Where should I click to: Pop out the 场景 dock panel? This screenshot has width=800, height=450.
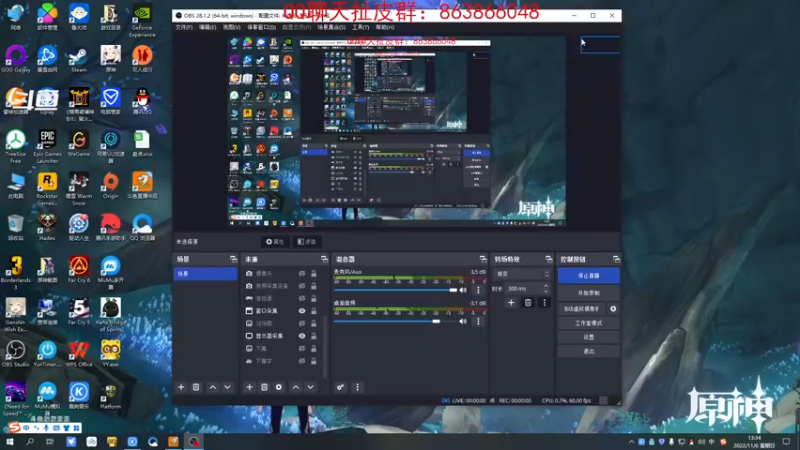pos(233,259)
